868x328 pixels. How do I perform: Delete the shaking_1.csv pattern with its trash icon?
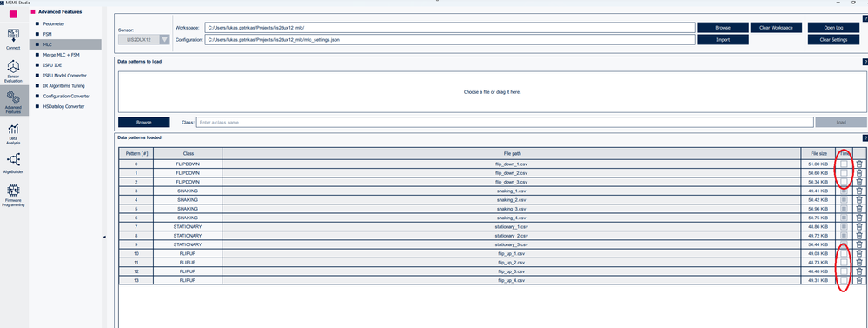tap(859, 191)
